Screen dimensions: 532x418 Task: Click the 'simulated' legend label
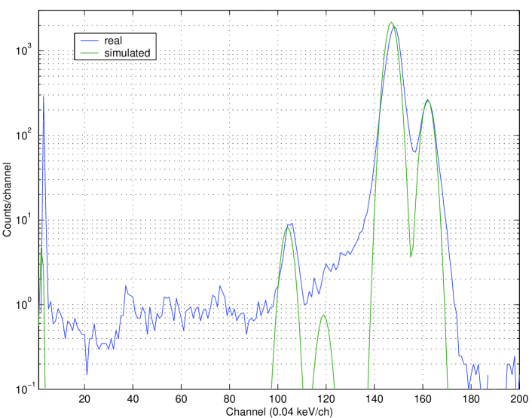coord(127,53)
